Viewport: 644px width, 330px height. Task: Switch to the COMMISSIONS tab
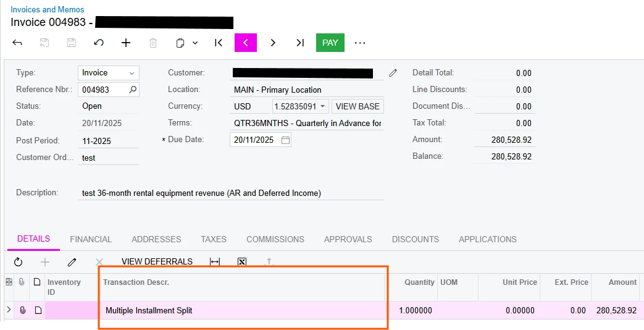[275, 239]
